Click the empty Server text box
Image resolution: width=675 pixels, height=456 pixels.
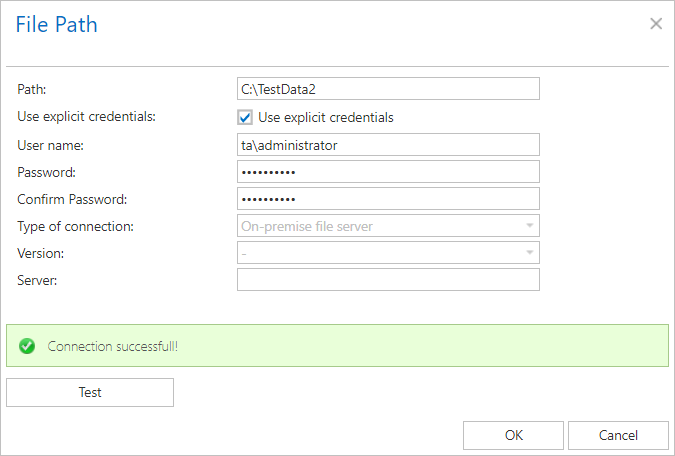pyautogui.click(x=388, y=280)
